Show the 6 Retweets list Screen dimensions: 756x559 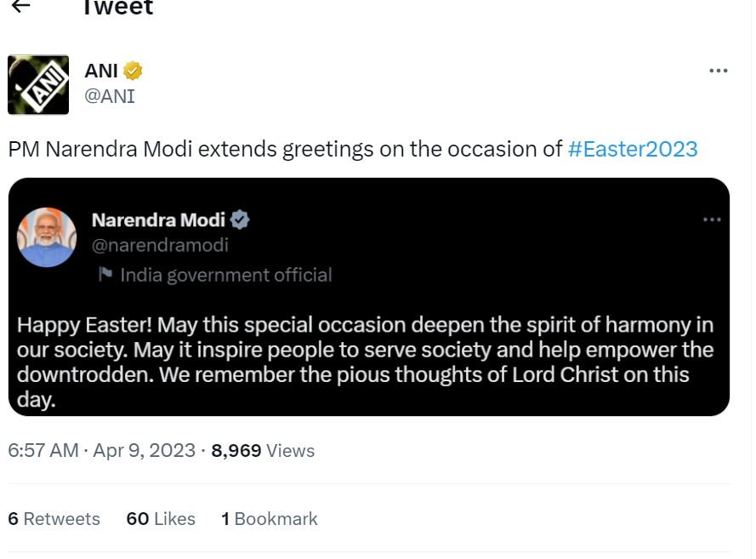click(54, 519)
